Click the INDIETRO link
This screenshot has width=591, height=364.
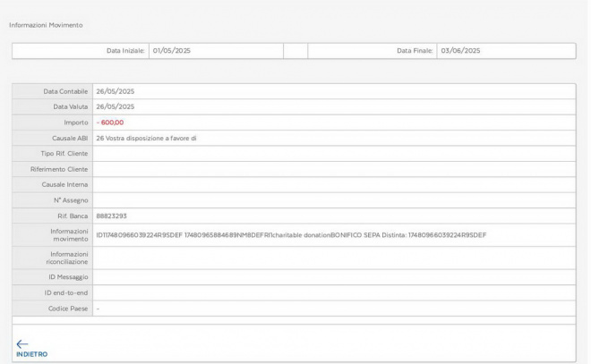[x=31, y=354]
